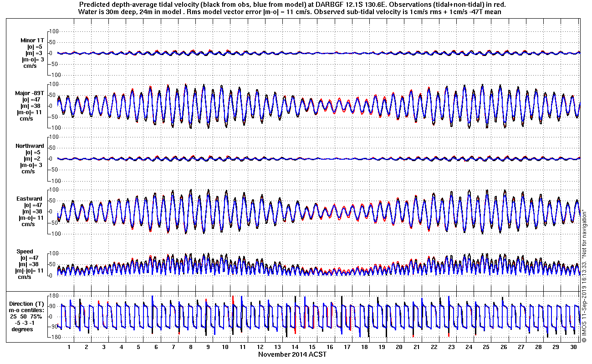Click day 30 on the date axis
This screenshot has height=364, width=592.
click(572, 347)
